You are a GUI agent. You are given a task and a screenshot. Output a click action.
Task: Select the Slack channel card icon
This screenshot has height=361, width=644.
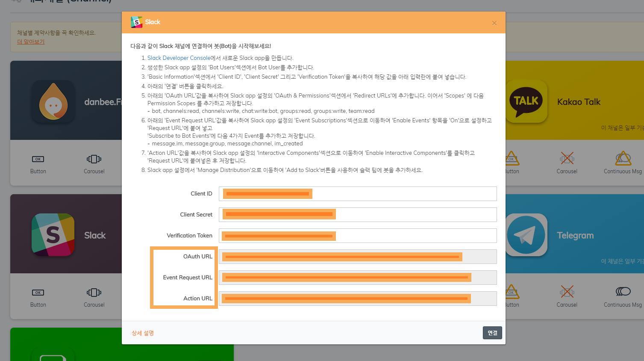click(x=53, y=235)
